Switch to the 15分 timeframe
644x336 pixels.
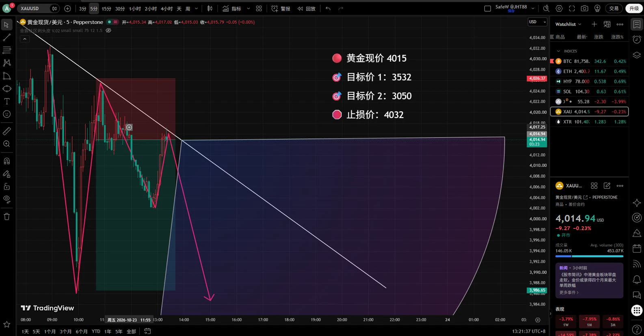(x=106, y=9)
